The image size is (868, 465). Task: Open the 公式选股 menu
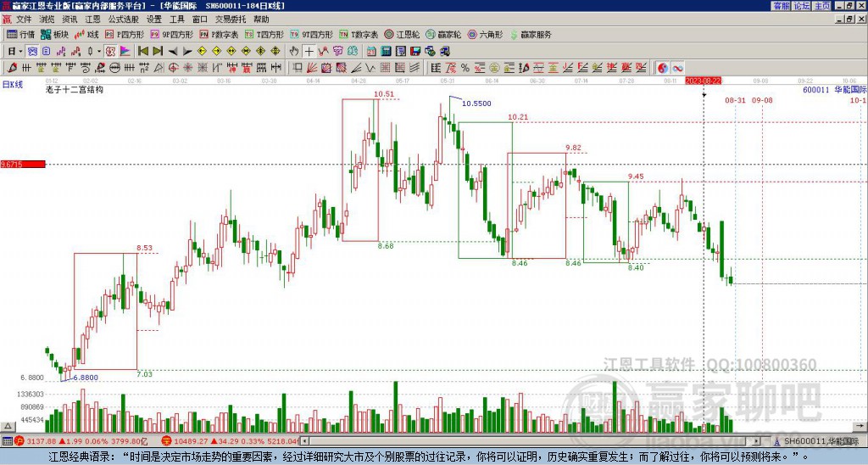click(x=124, y=20)
